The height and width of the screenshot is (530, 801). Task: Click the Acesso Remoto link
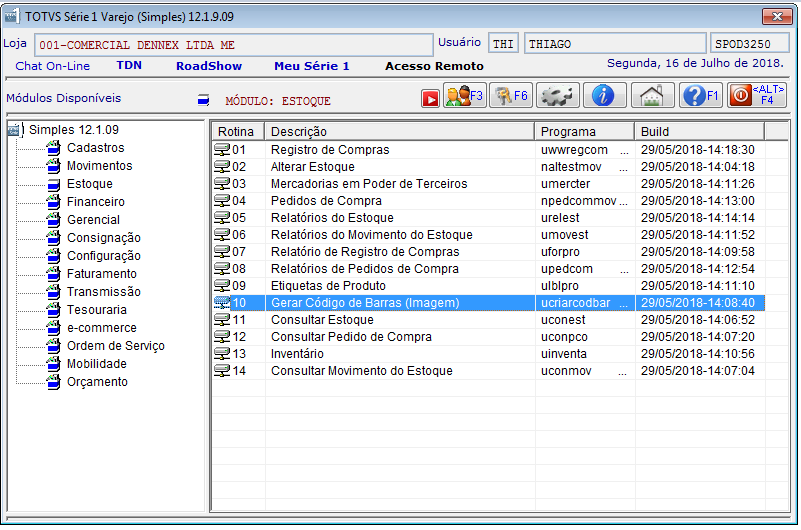[x=434, y=66]
